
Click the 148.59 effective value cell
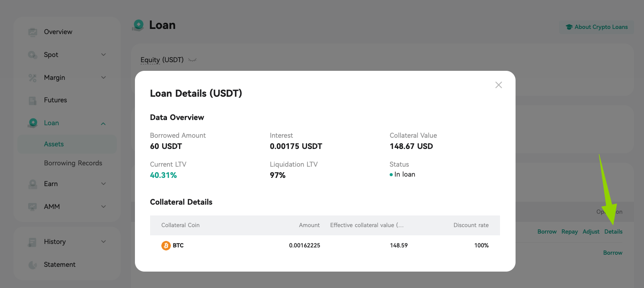(x=399, y=246)
